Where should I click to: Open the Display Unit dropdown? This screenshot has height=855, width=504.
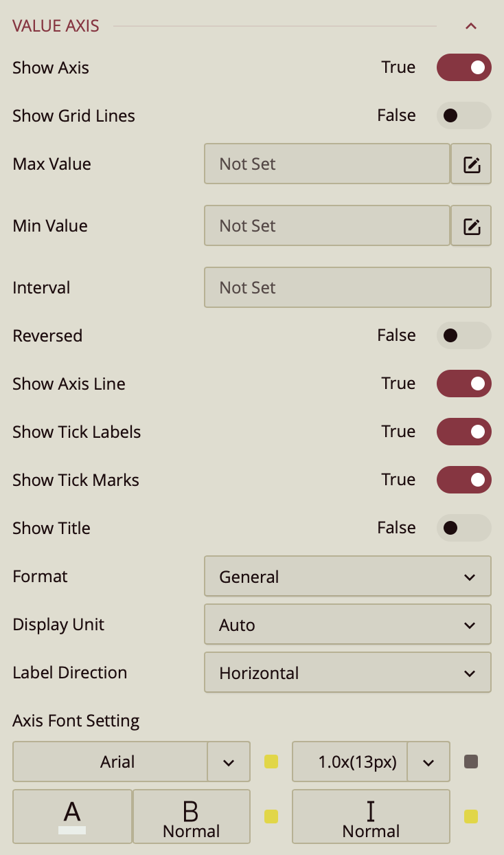[347, 625]
